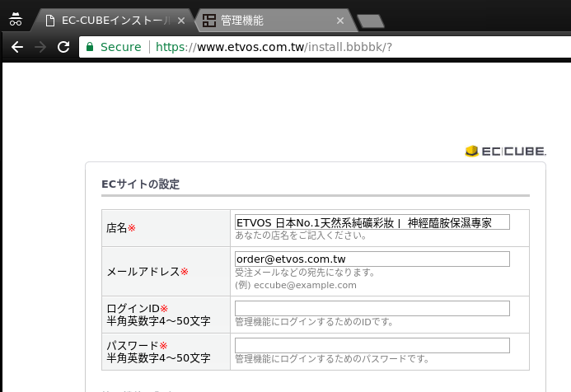Click hint 管理機能にログインするためのIDです。
The image size is (571, 392).
[x=314, y=322]
